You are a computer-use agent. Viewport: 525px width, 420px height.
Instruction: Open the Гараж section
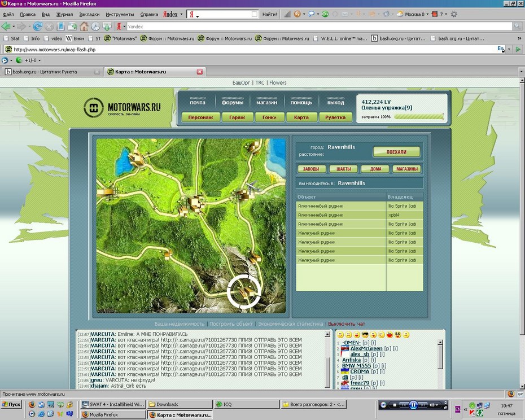(x=237, y=117)
